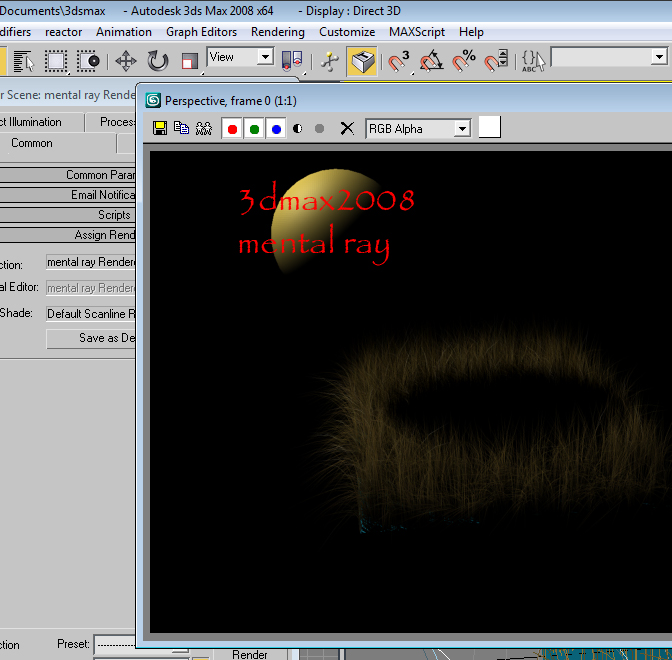Toggle Spinner Snap icon
Image resolution: width=672 pixels, height=660 pixels.
[496, 61]
